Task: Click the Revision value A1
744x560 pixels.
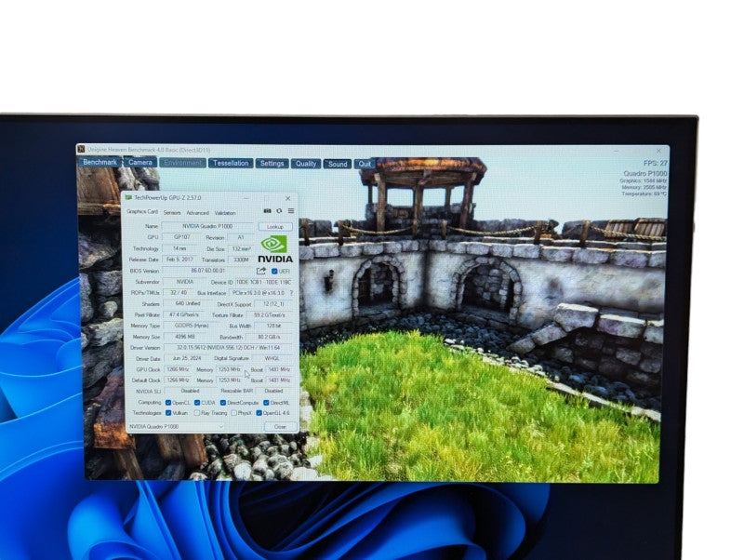Action: click(241, 237)
